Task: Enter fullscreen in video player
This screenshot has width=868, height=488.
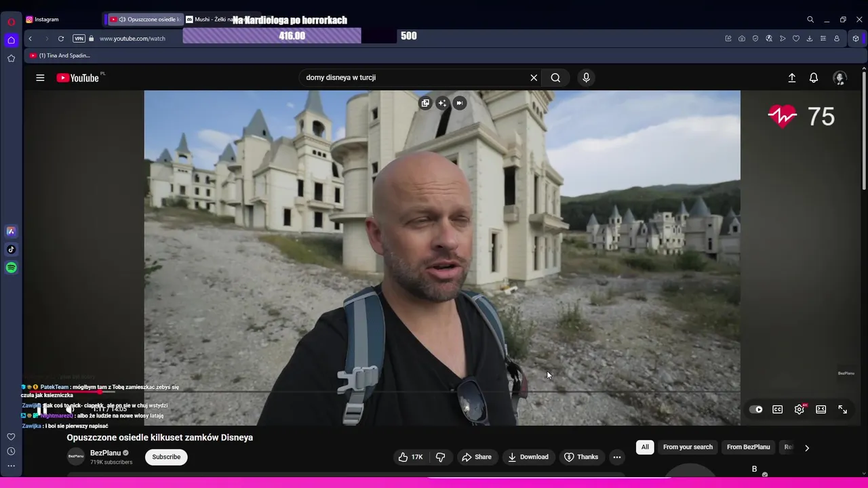Action: coord(843,409)
